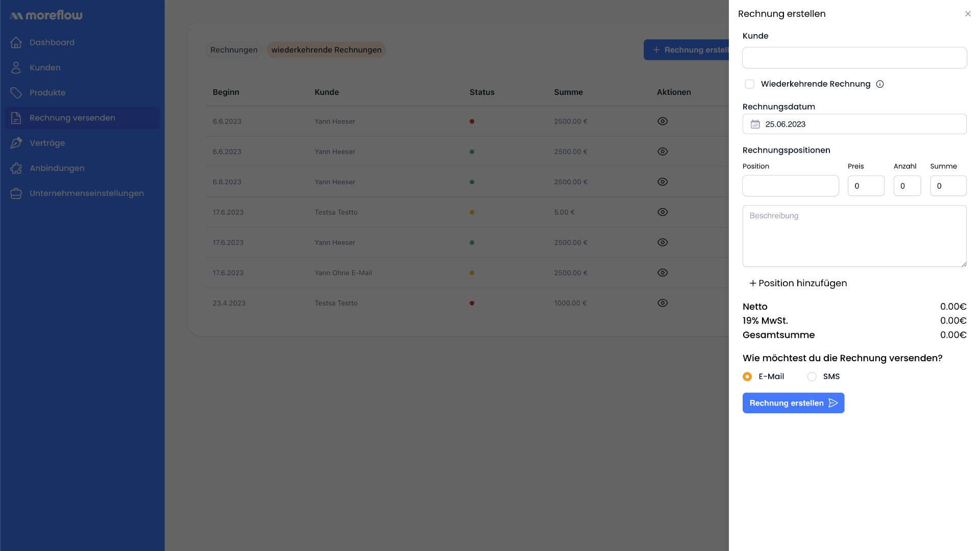The width and height of the screenshot is (980, 551).
Task: Click the Dashboard home icon in sidebar
Action: (16, 42)
